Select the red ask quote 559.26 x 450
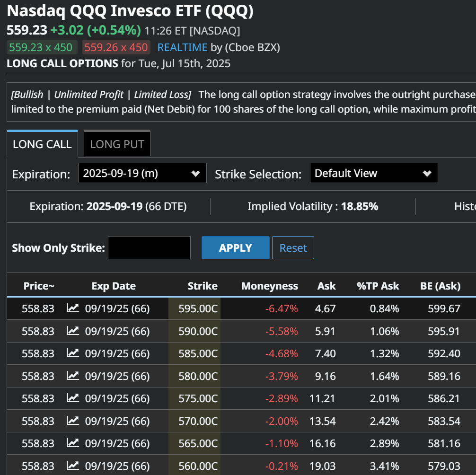476x475 pixels. [116, 47]
